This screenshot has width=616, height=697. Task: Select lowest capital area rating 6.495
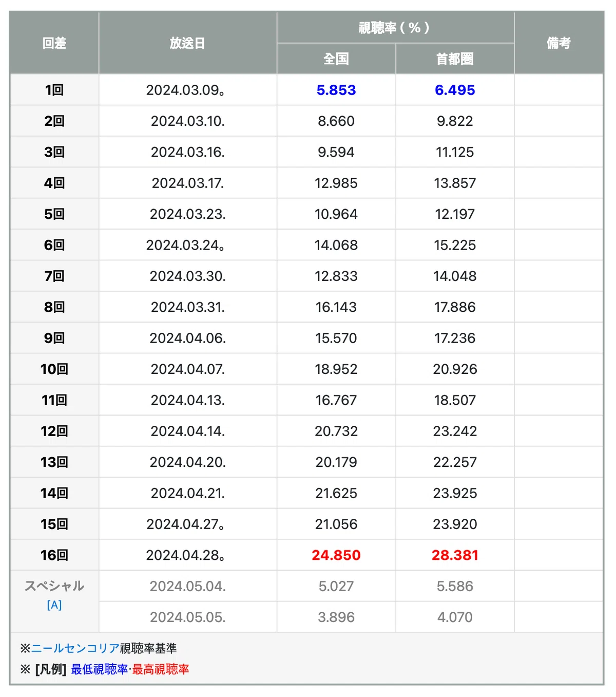[455, 90]
